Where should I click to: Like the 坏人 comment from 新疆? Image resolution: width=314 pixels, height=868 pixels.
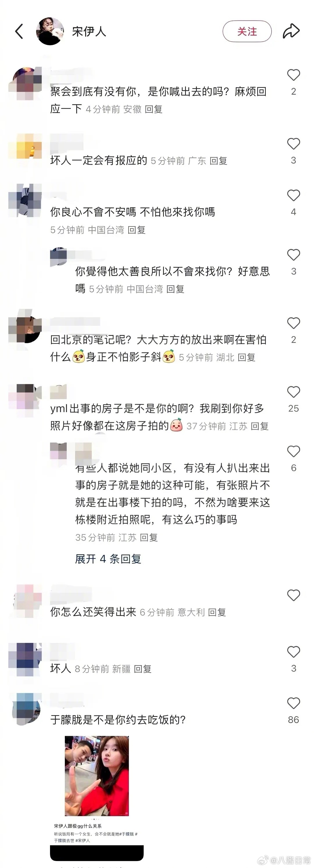[x=293, y=652]
